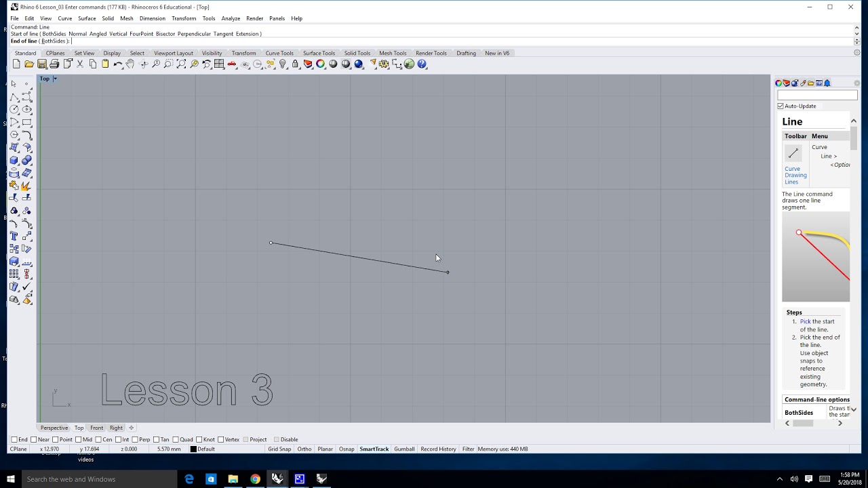Open the Surface menu
Screen dimensions: 868x488
tap(87, 18)
